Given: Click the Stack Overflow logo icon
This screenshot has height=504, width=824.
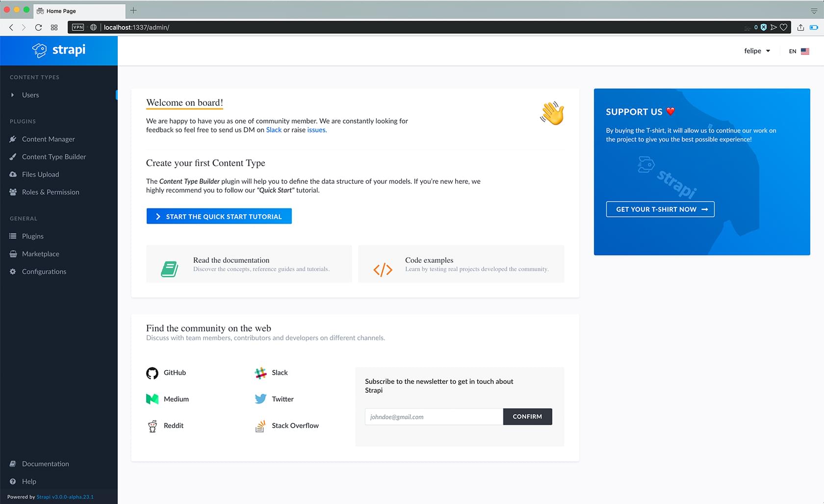Looking at the screenshot, I should click(x=260, y=426).
